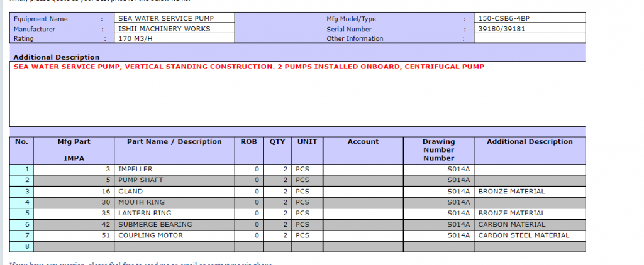Viewport: 644px width, 265px height.
Task: Click the CARBON STEEL MATERIAL description cell
Action: 530,235
